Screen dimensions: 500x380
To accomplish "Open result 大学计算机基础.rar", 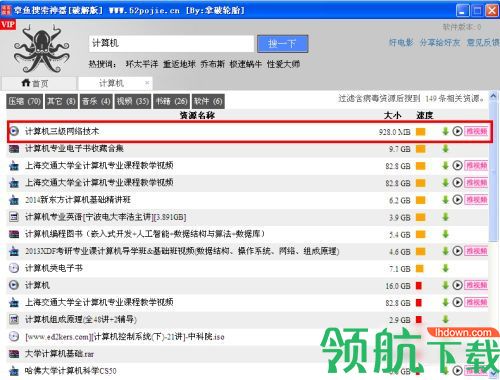I will pyautogui.click(x=59, y=354).
